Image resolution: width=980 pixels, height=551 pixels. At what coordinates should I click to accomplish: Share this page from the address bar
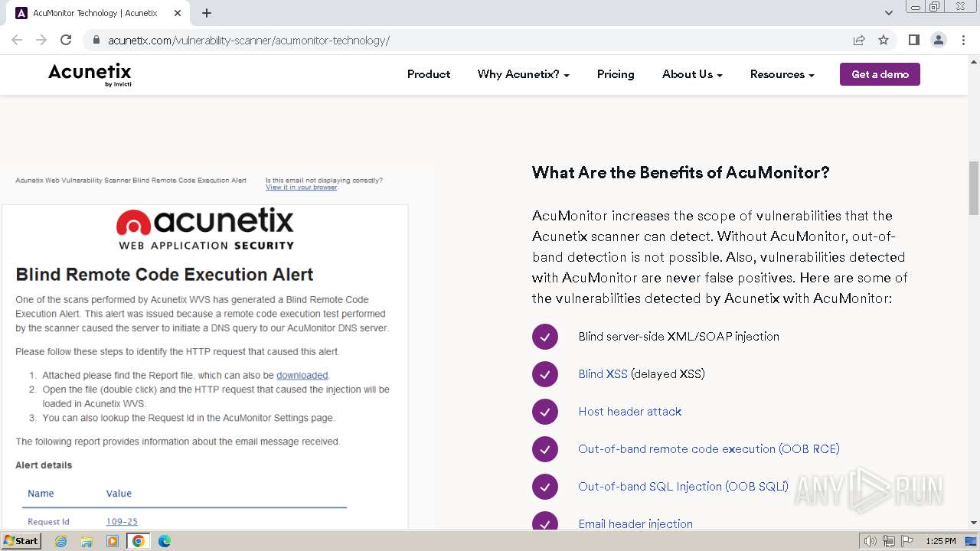tap(859, 40)
